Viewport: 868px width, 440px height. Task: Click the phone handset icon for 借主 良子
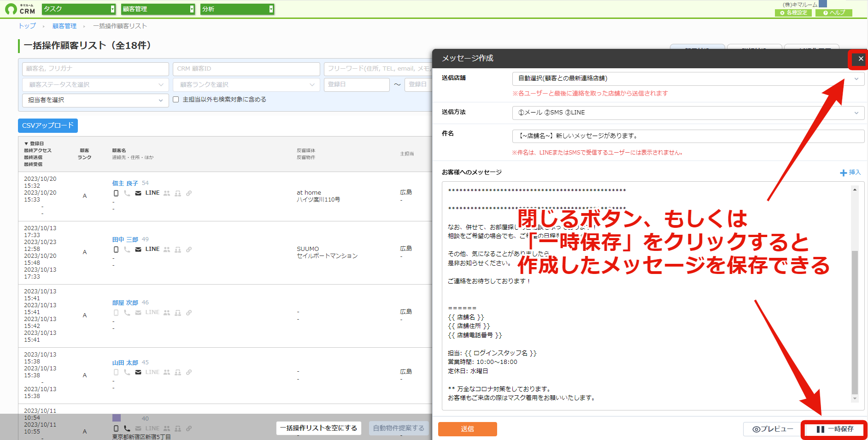coord(127,193)
